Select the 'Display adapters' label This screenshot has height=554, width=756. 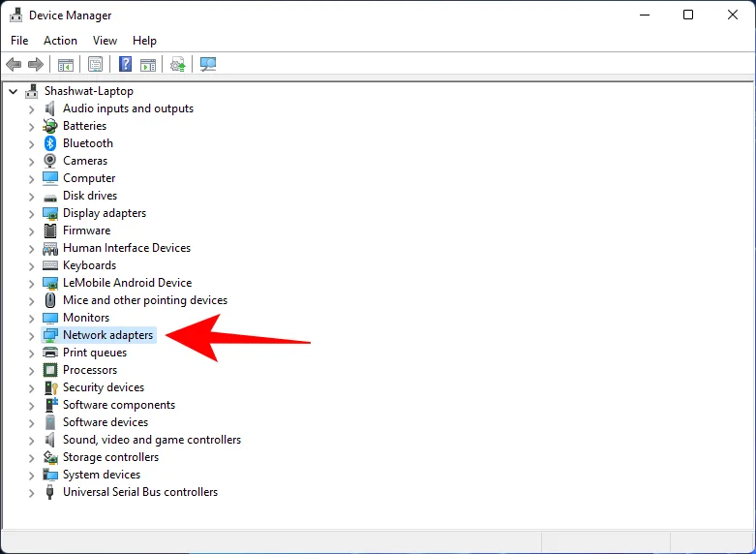(105, 213)
